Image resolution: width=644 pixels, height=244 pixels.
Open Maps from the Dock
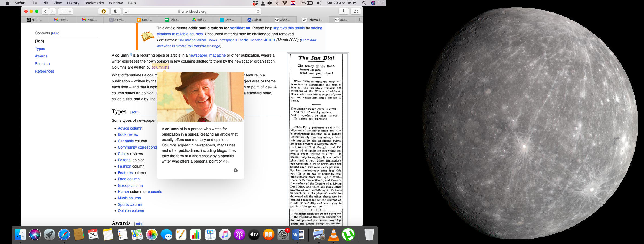(x=137, y=235)
